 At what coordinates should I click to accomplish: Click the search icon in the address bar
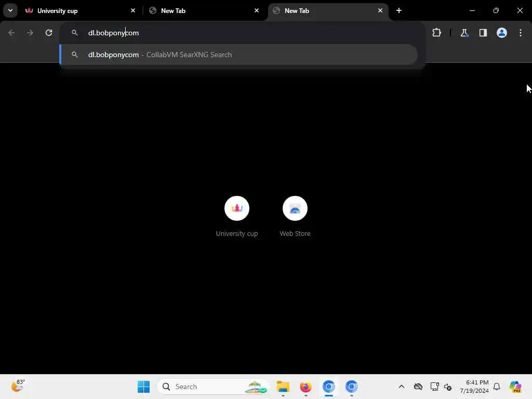point(75,33)
